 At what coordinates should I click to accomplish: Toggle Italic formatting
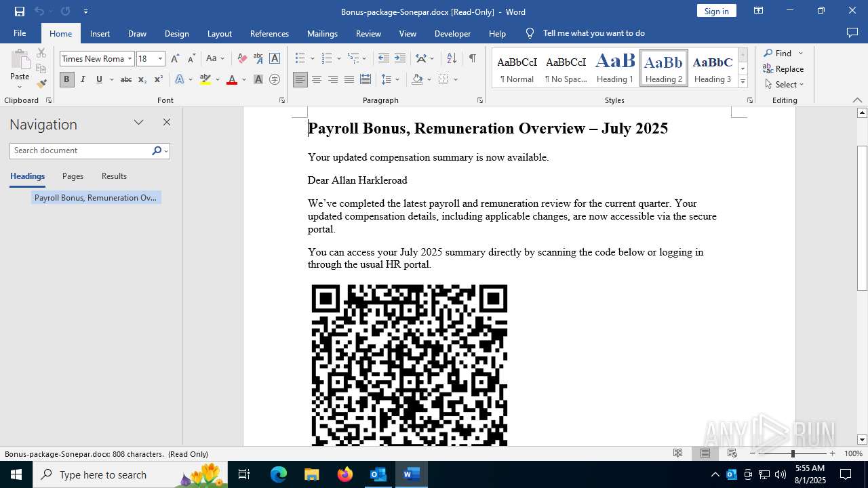pos(83,79)
